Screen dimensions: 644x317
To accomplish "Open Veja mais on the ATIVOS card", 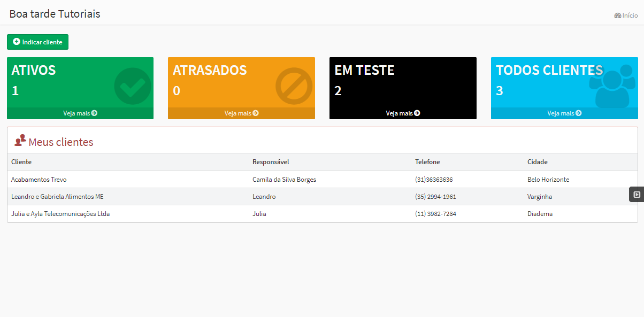I will click(x=80, y=113).
